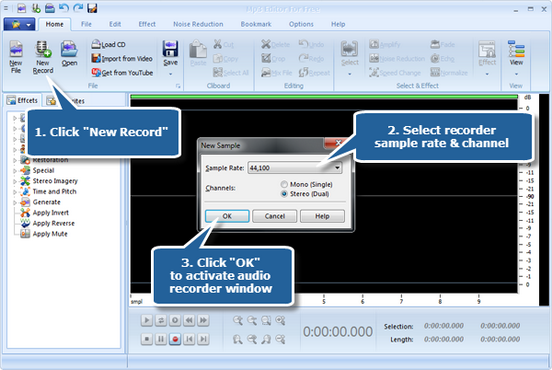This screenshot has width=552, height=370.
Task: Open the Edit ribbon tab
Action: pos(115,24)
